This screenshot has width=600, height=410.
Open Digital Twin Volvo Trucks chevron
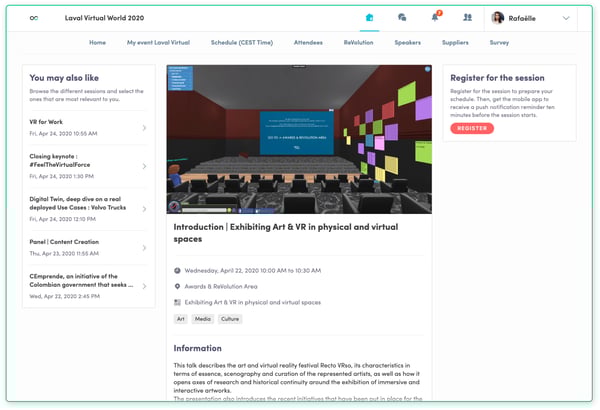[x=144, y=209]
